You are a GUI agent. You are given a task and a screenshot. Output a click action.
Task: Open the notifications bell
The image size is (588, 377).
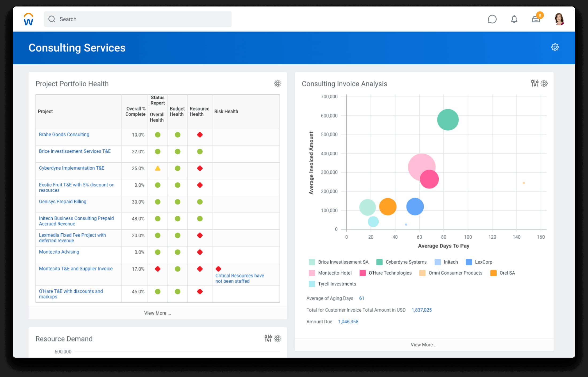514,19
